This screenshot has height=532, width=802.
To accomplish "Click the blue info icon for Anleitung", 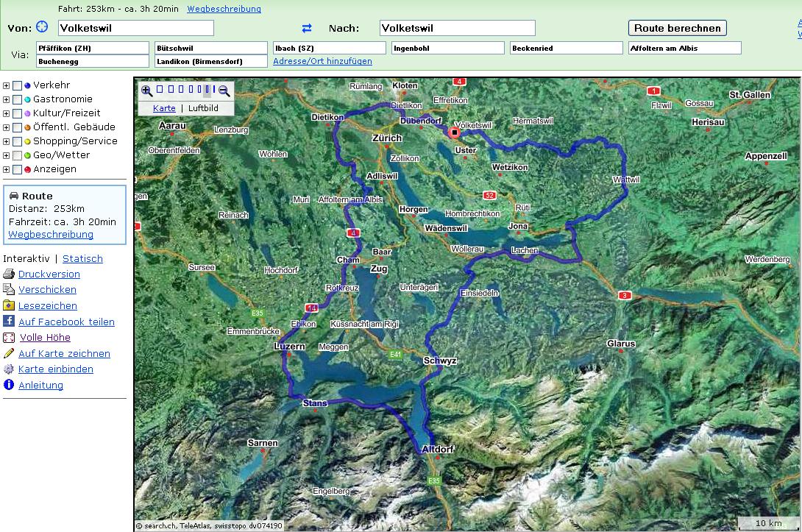I will (9, 385).
